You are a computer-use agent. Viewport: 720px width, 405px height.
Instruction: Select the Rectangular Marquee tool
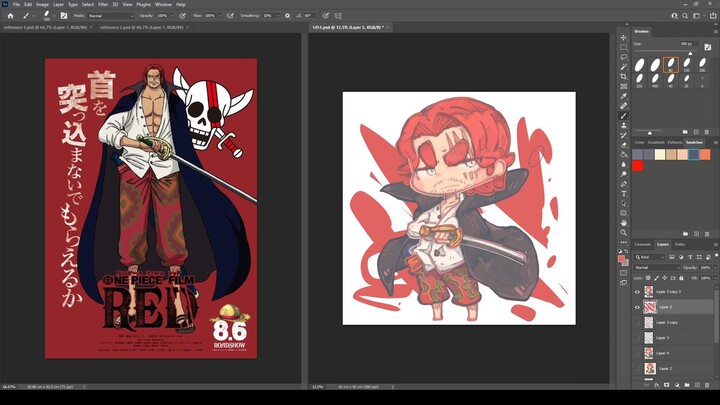click(624, 47)
